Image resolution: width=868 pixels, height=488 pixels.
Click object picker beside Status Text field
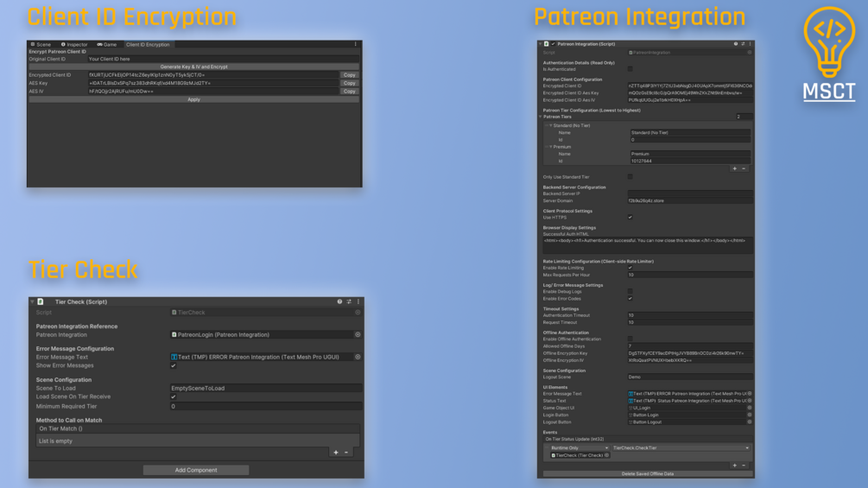(750, 401)
